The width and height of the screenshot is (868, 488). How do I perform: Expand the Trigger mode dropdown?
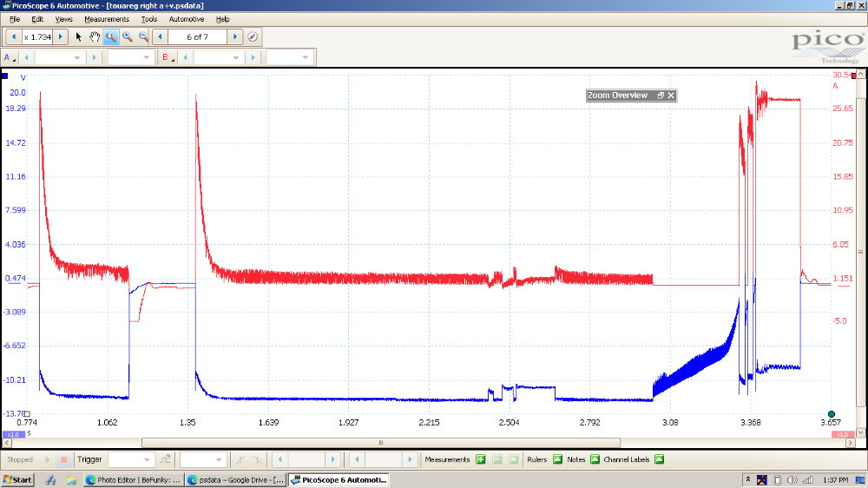pyautogui.click(x=148, y=459)
